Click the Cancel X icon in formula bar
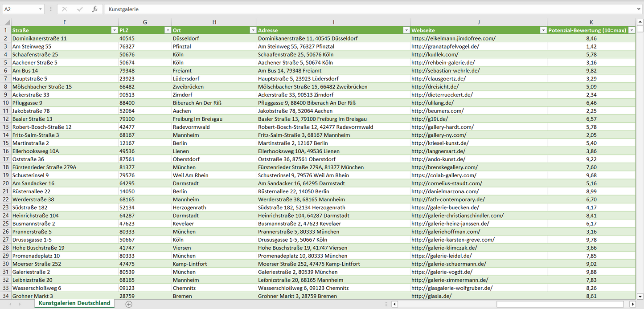Image resolution: width=644 pixels, height=309 pixels. click(x=65, y=9)
